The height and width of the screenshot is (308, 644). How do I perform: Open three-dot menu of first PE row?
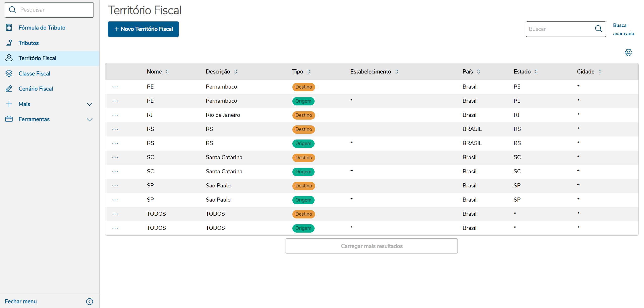point(115,87)
